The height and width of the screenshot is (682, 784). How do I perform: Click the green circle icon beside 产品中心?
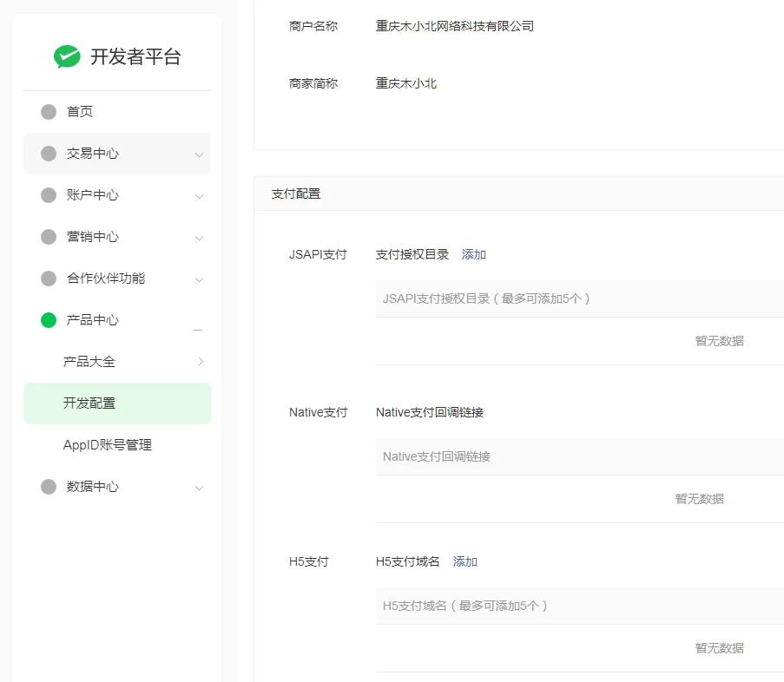coord(49,320)
